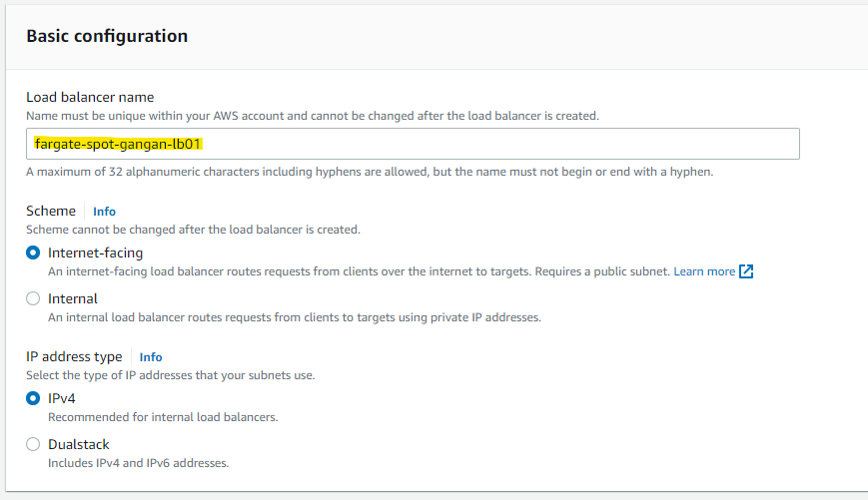Click the Load balancer name label
Image resolution: width=868 pixels, height=500 pixels.
tap(90, 97)
